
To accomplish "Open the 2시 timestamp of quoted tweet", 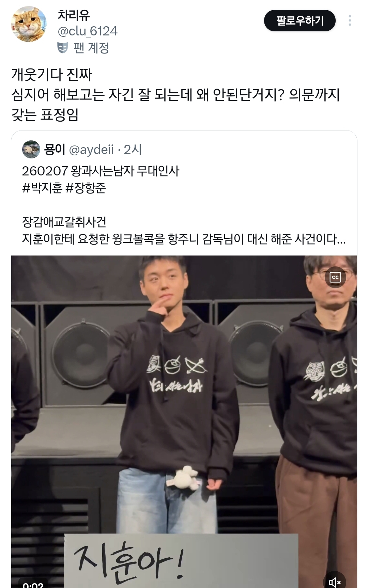I will coord(133,150).
